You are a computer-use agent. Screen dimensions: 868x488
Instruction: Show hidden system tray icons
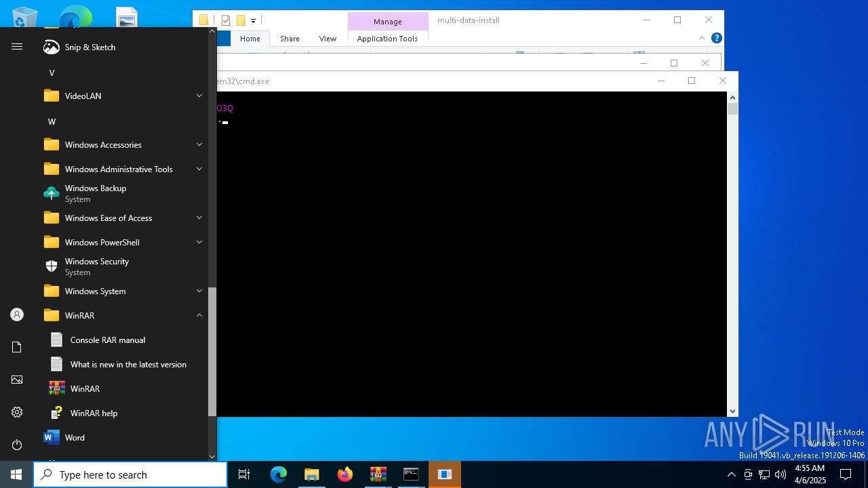point(731,474)
